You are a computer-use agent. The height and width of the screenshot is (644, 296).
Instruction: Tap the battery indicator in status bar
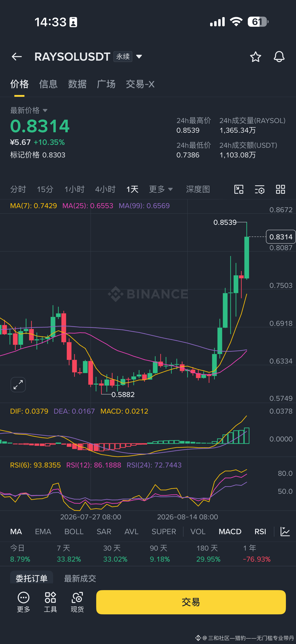[258, 22]
